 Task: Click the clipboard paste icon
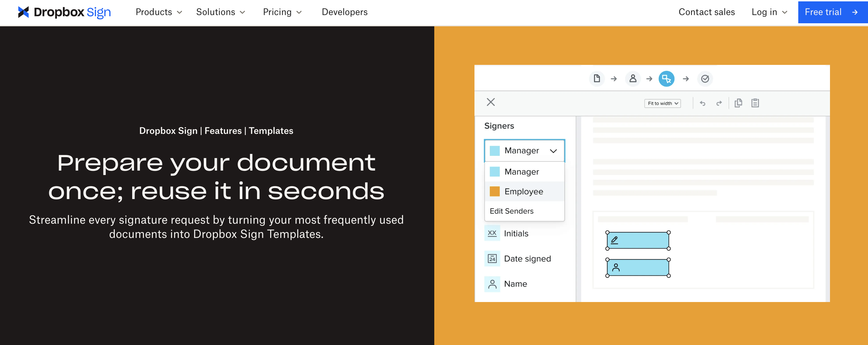tap(755, 103)
